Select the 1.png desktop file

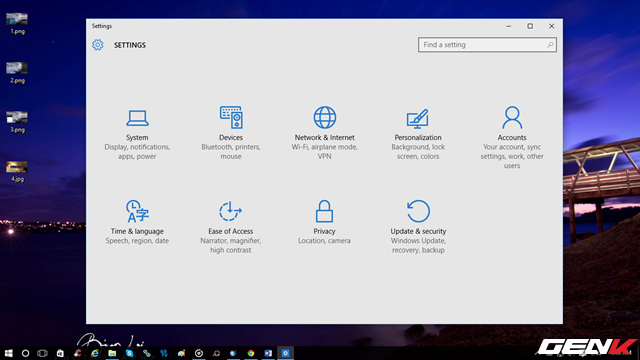(x=17, y=24)
